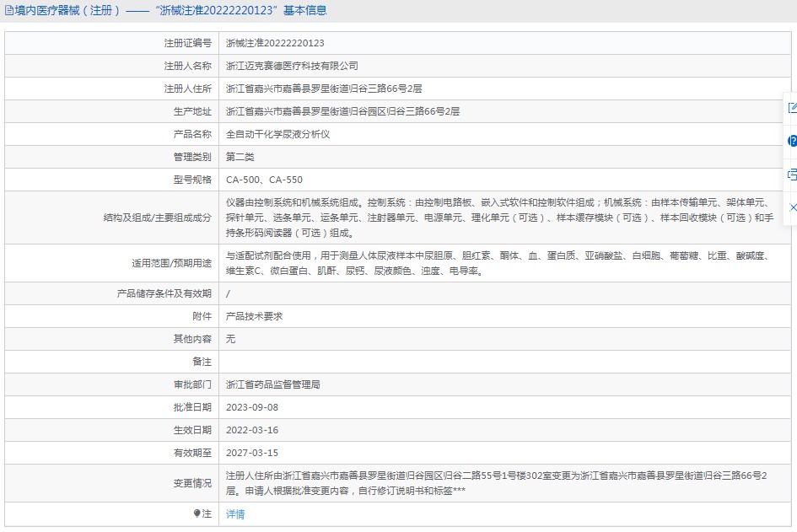797x532 pixels.
Task: Select registration number 浙械注准20222220123 in the table
Action: [275, 43]
